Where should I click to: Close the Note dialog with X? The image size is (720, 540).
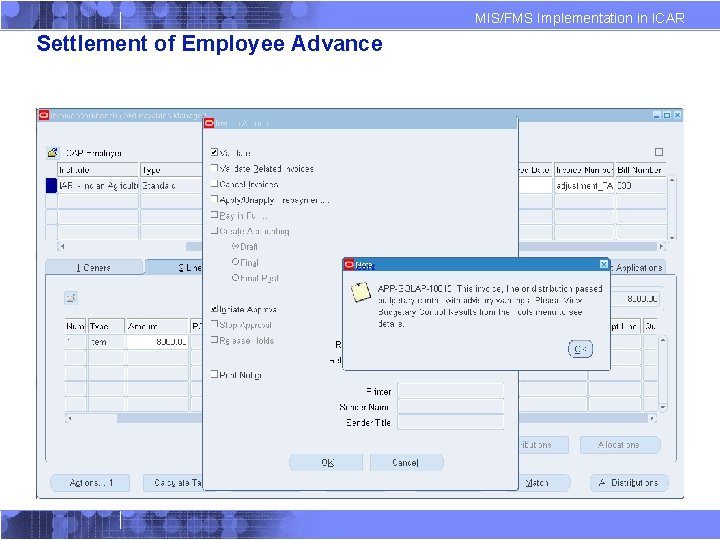[x=603, y=264]
